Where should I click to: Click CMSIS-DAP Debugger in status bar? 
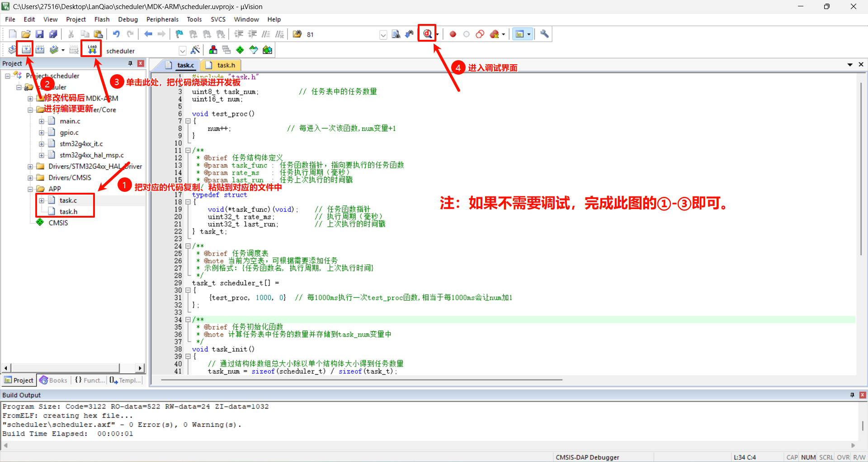tap(587, 457)
